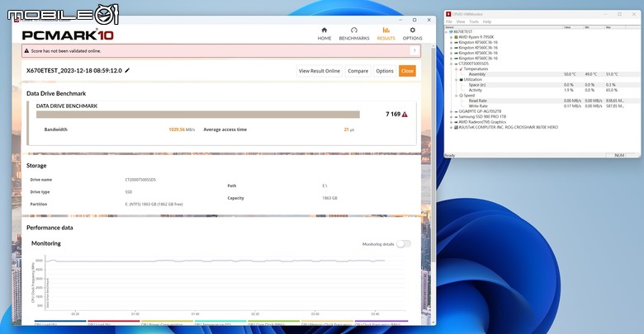Click the drive icon beside Samsung SSD 980 PRO 1TB
This screenshot has width=644, height=334.
(x=456, y=116)
